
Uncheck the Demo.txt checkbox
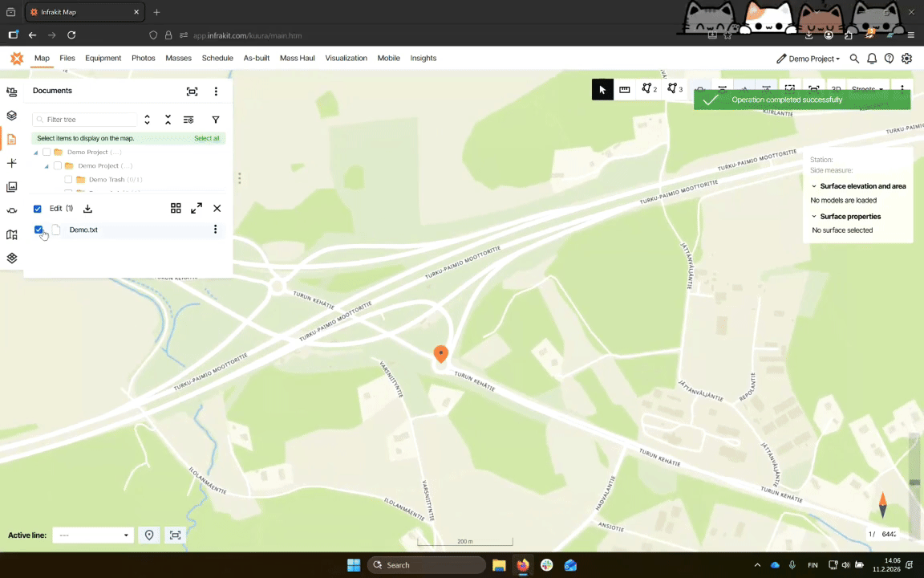[38, 230]
